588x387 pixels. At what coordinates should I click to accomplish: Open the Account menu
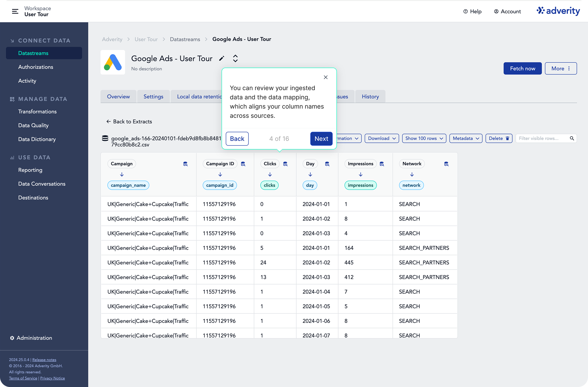(507, 12)
